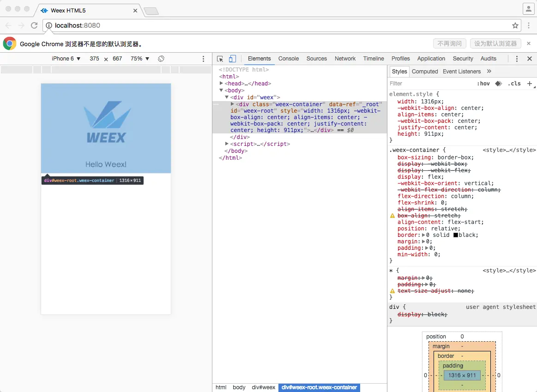This screenshot has height=392, width=537.
Task: Open the 75% zoom dropdown
Action: click(x=140, y=59)
